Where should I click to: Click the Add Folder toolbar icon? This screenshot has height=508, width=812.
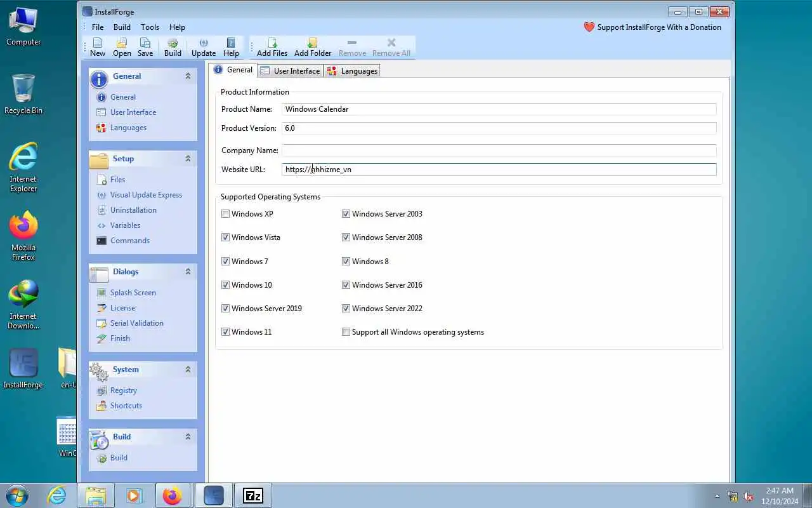pyautogui.click(x=313, y=48)
